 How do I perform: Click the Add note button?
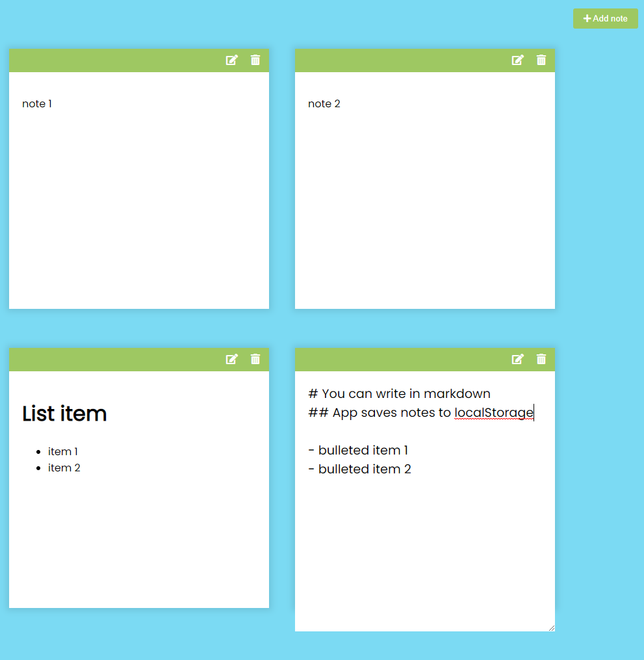[x=605, y=18]
